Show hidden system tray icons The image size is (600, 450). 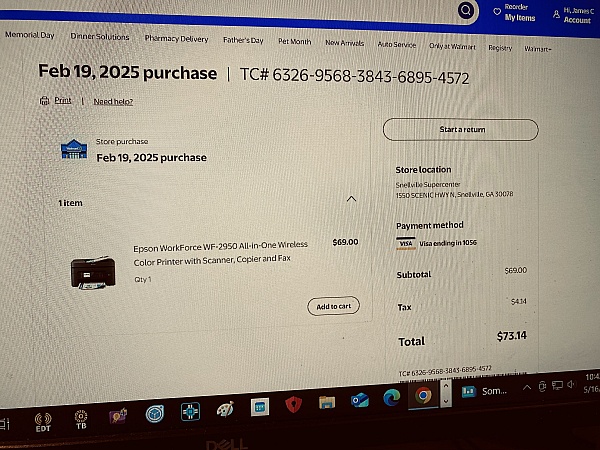(527, 388)
